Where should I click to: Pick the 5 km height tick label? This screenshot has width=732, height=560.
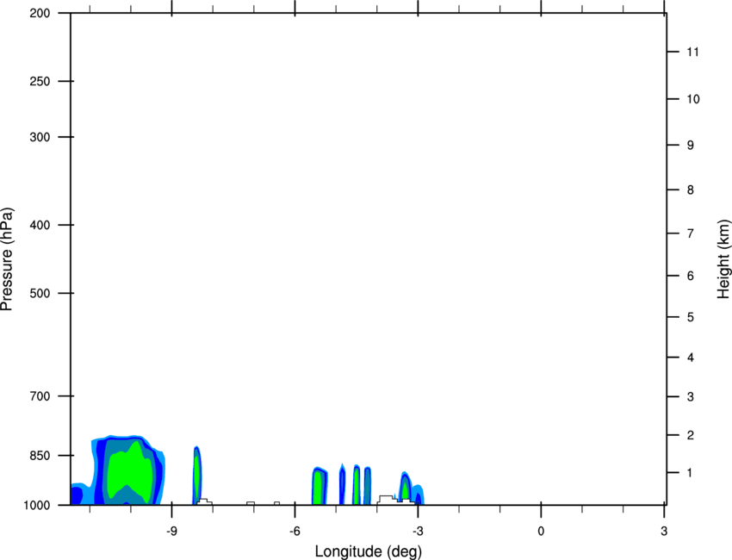click(691, 317)
